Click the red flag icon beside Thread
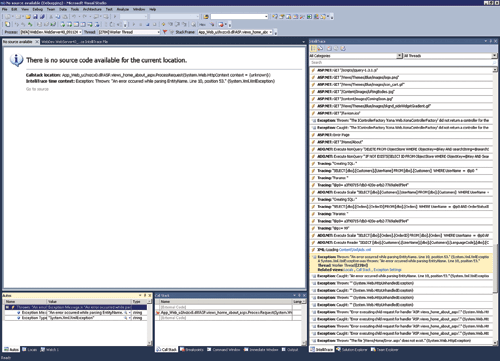Viewport: 500px width, 361px height. tap(165, 32)
